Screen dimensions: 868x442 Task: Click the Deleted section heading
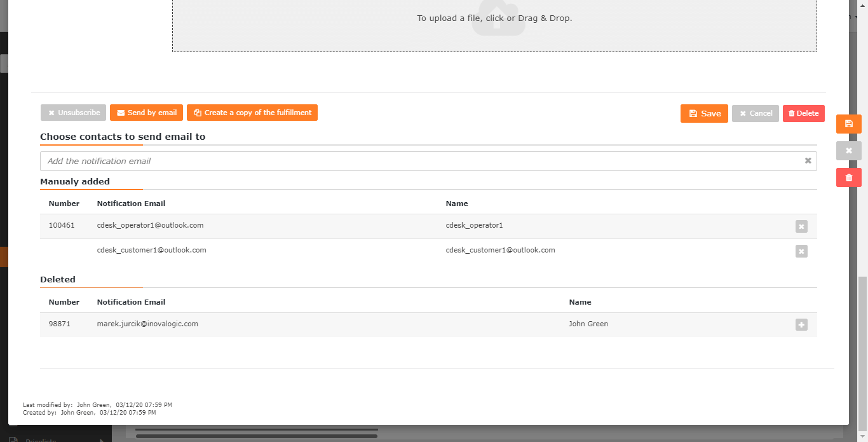(x=58, y=279)
